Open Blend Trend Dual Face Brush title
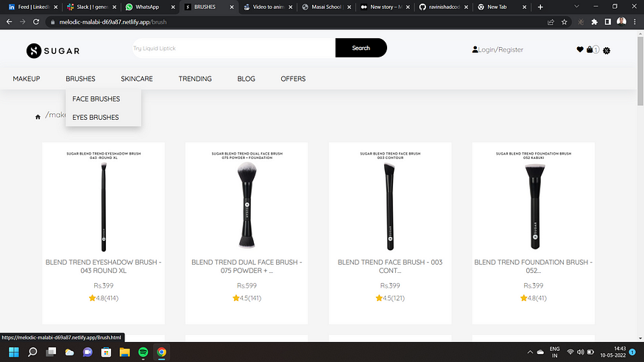 [x=247, y=266]
